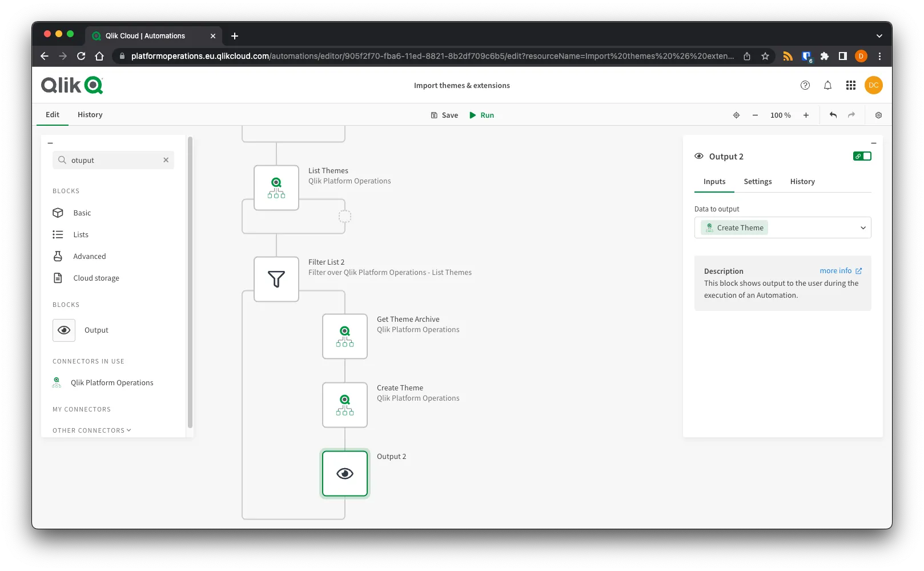Viewport: 924px width, 571px height.
Task: Select the Create Theme block
Action: click(x=344, y=405)
